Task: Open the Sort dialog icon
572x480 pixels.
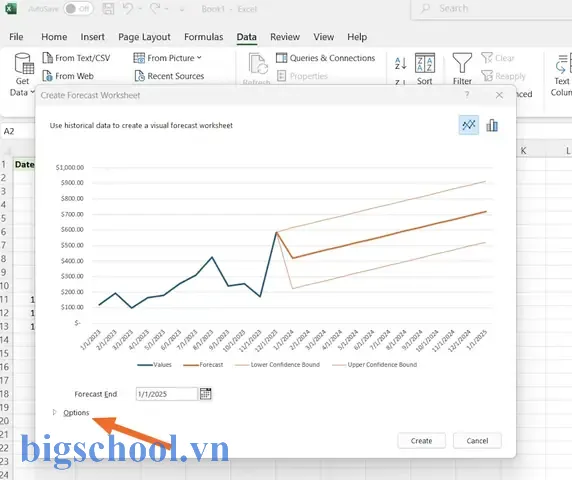Action: (425, 63)
